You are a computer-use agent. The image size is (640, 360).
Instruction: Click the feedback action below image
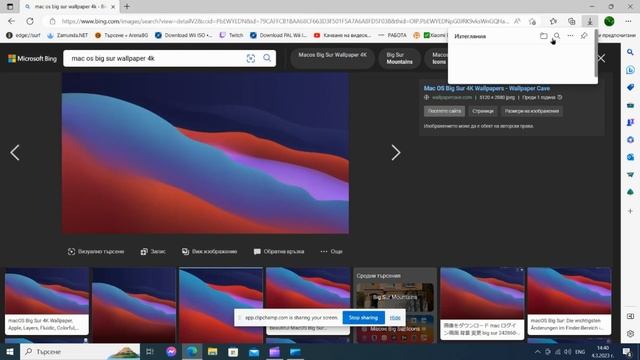(x=279, y=251)
